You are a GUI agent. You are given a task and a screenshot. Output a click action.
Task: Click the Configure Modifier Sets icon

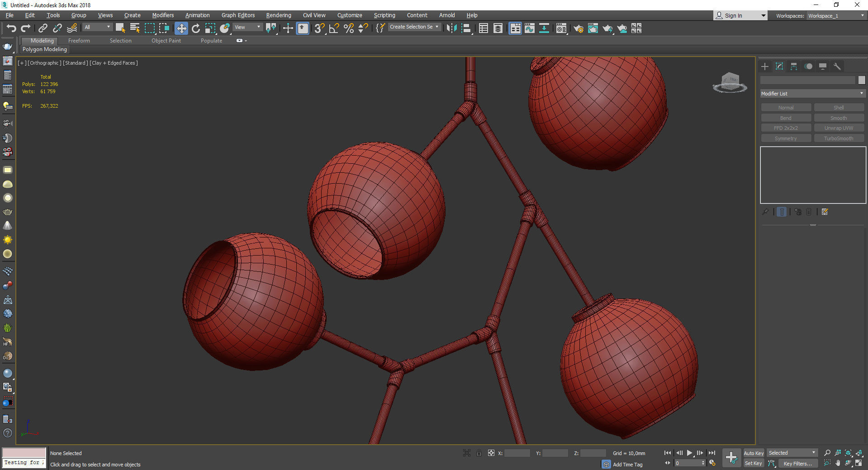coord(825,212)
